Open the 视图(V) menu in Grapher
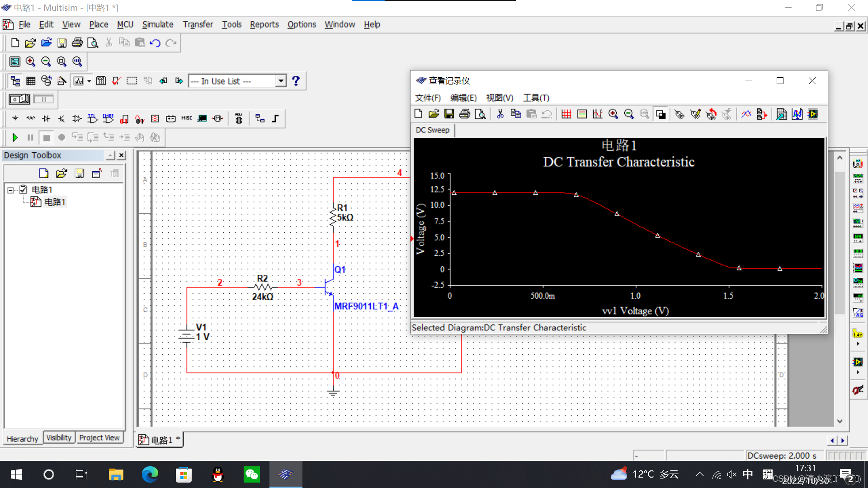Image resolution: width=868 pixels, height=488 pixels. click(500, 98)
